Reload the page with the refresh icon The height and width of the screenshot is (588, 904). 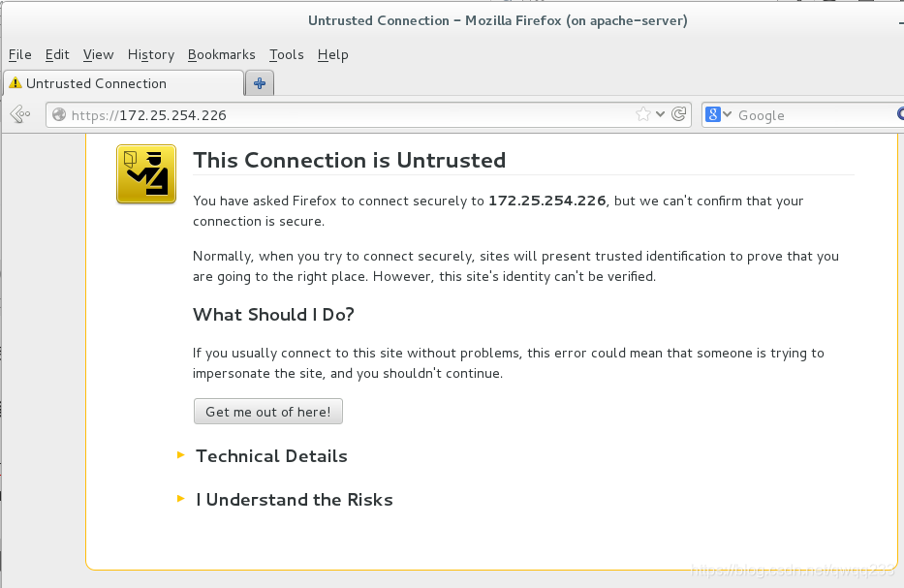[679, 114]
